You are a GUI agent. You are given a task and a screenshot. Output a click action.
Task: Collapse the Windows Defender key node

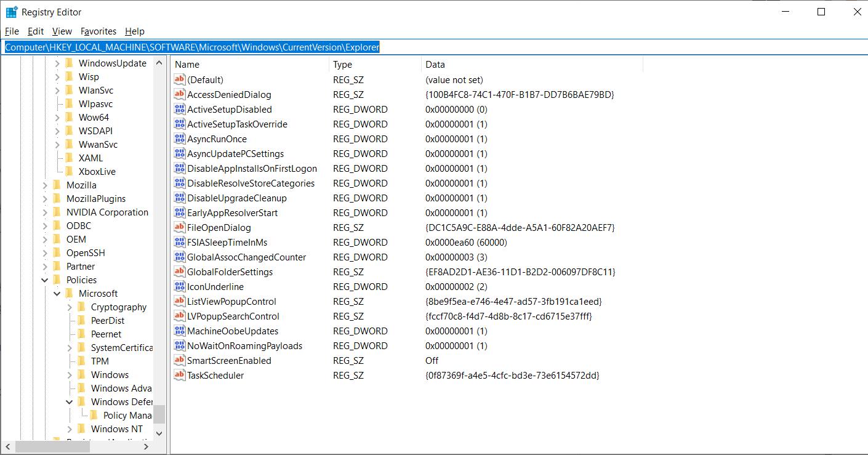click(70, 401)
